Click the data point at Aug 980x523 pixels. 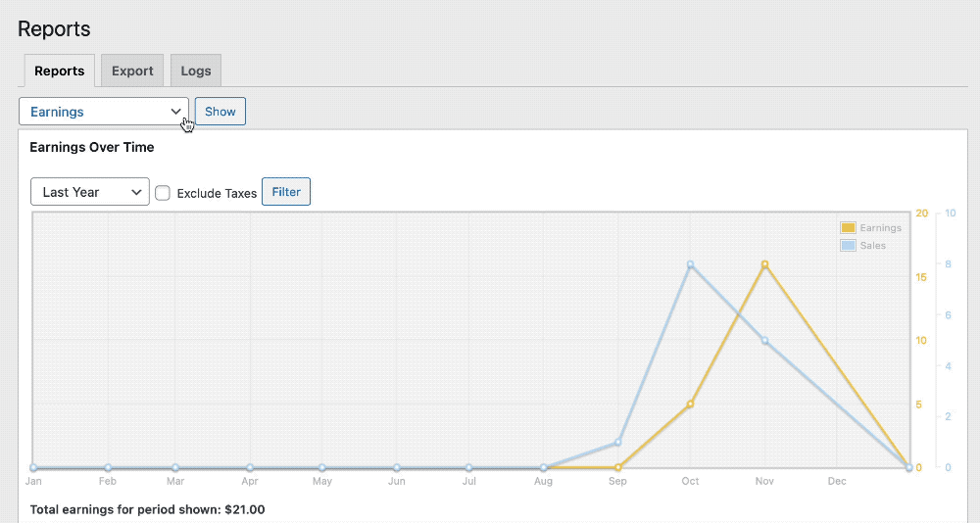click(544, 467)
